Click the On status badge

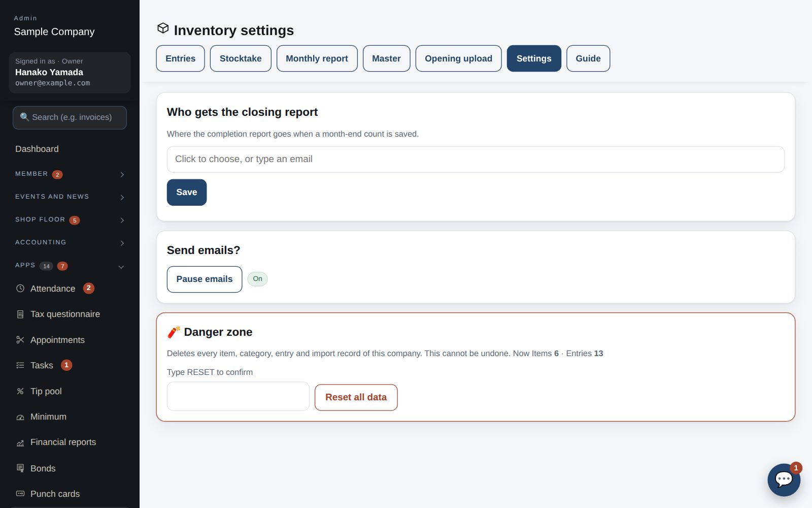[x=257, y=279]
